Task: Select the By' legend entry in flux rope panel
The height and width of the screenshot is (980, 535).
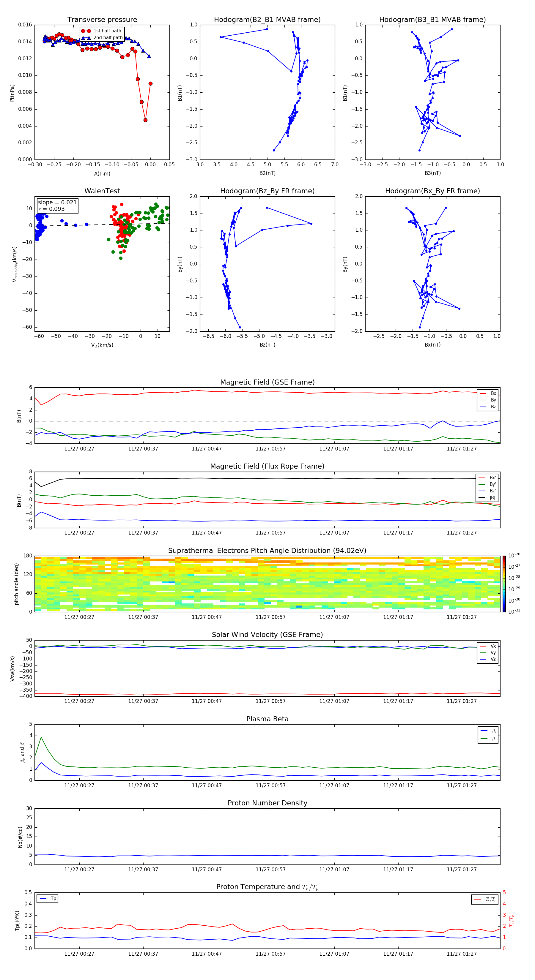Action: (487, 484)
